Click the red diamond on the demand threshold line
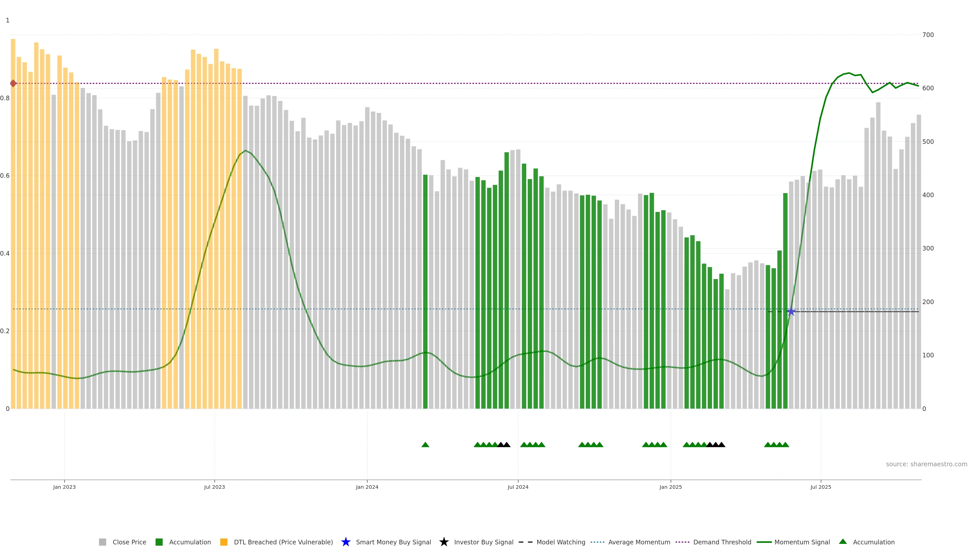 tap(13, 83)
